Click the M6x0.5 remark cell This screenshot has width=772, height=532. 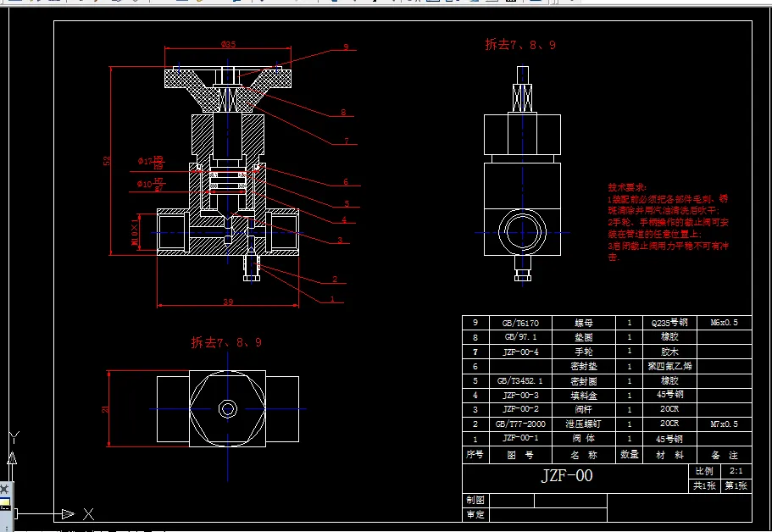(725, 323)
